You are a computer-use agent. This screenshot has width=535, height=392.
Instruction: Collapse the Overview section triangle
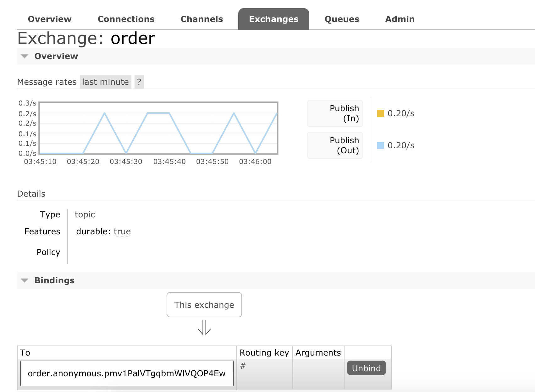pos(25,56)
